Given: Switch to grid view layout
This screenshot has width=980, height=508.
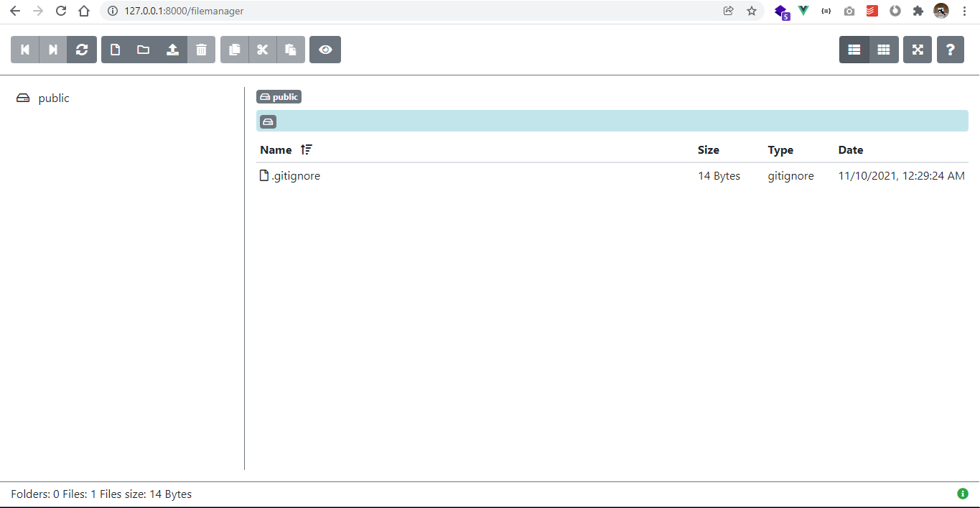Looking at the screenshot, I should click(883, 50).
